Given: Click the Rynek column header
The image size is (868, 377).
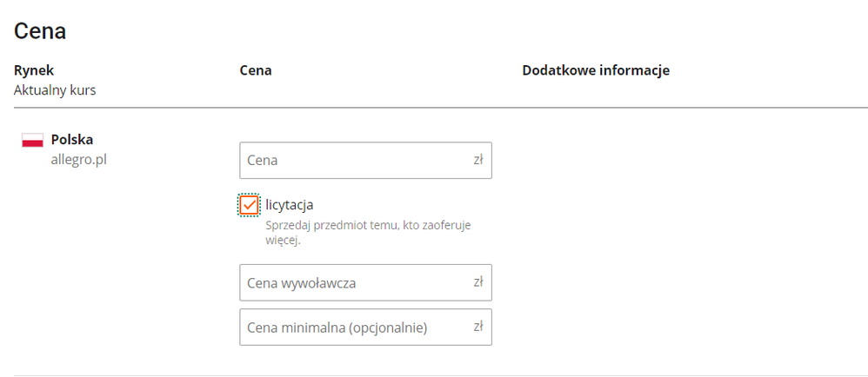Looking at the screenshot, I should click(x=34, y=70).
